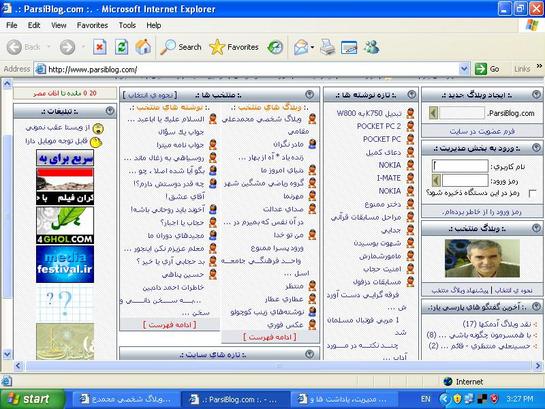The image size is (545, 409).
Task: Click the Windows Start button
Action: tap(32, 399)
